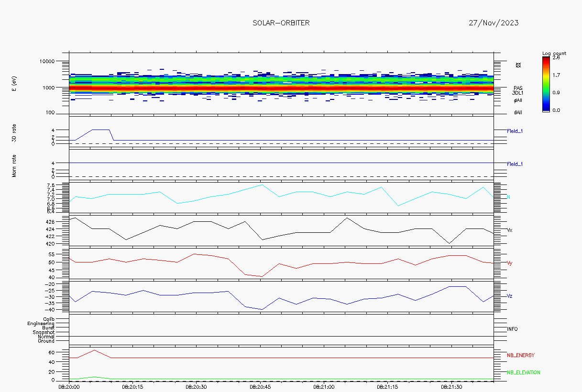Click the Log count legend heading

[x=554, y=53]
